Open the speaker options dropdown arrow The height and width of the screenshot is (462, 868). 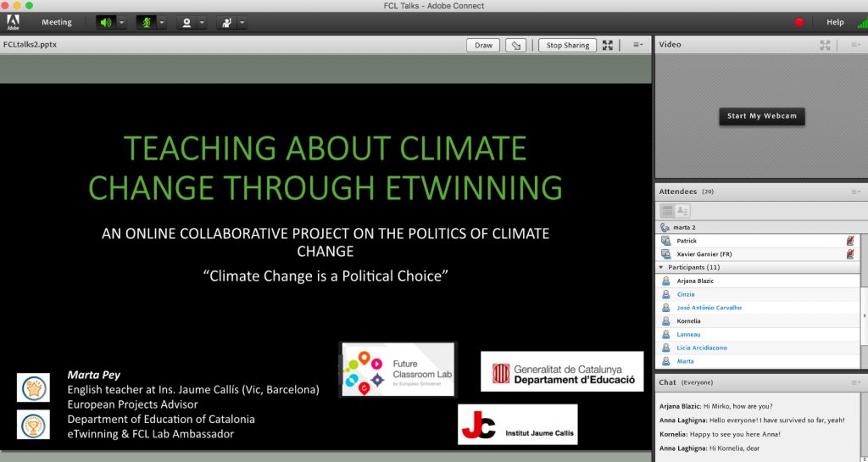tap(122, 22)
